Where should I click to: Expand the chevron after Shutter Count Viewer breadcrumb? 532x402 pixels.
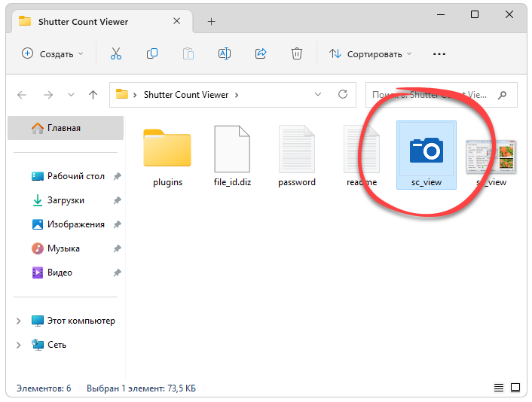(x=237, y=96)
